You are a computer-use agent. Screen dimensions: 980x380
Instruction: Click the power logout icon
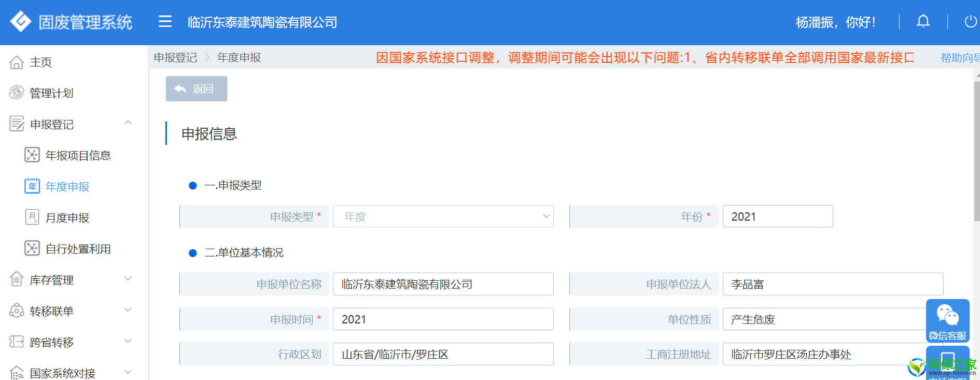pyautogui.click(x=970, y=21)
